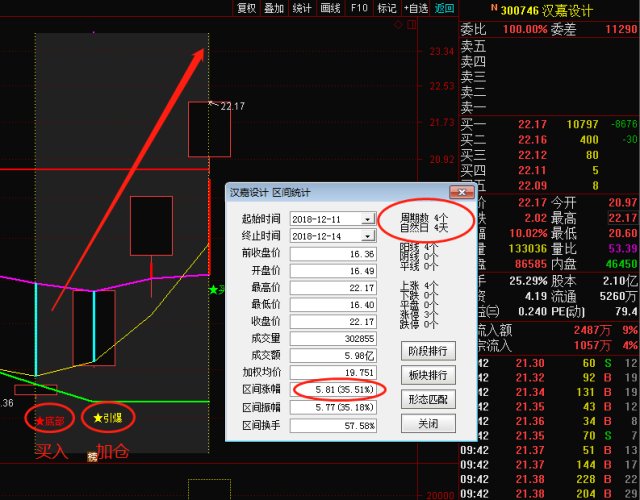Open the 叠加 overlay option

click(274, 8)
